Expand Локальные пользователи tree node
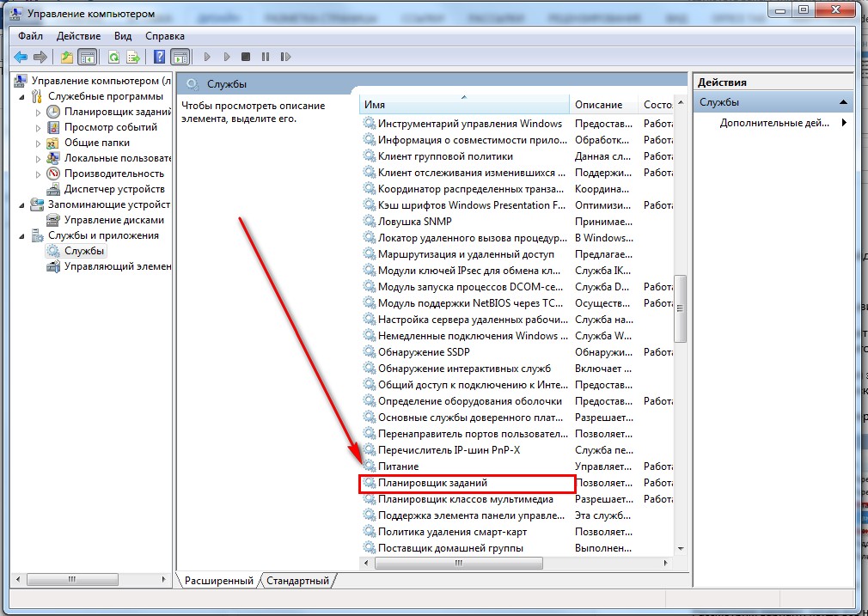The image size is (868, 616). (38, 159)
